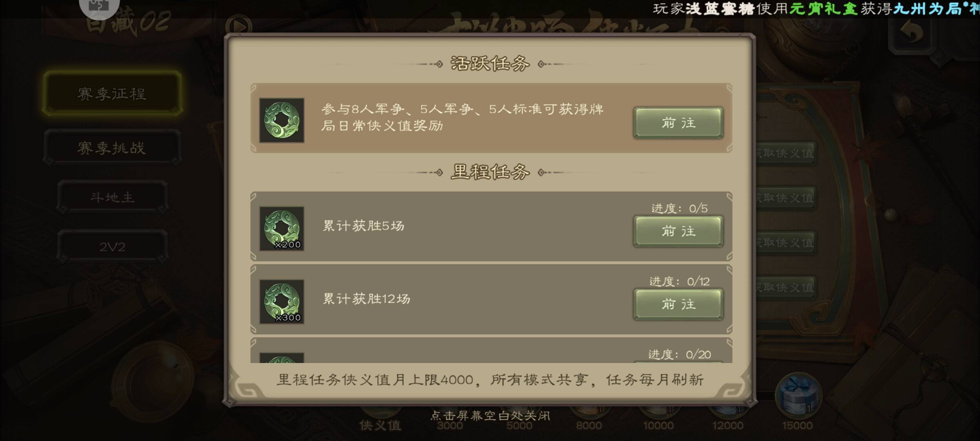Click the jade token icon in 活跃任务
This screenshot has width=980, height=441.
pos(282,120)
